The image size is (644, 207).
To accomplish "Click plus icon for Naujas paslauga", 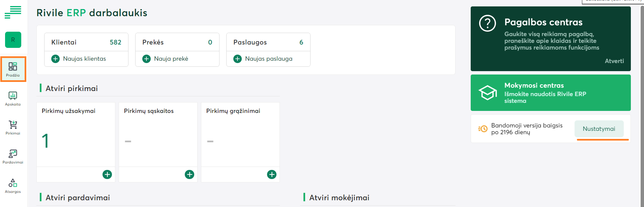I will click(x=237, y=59).
